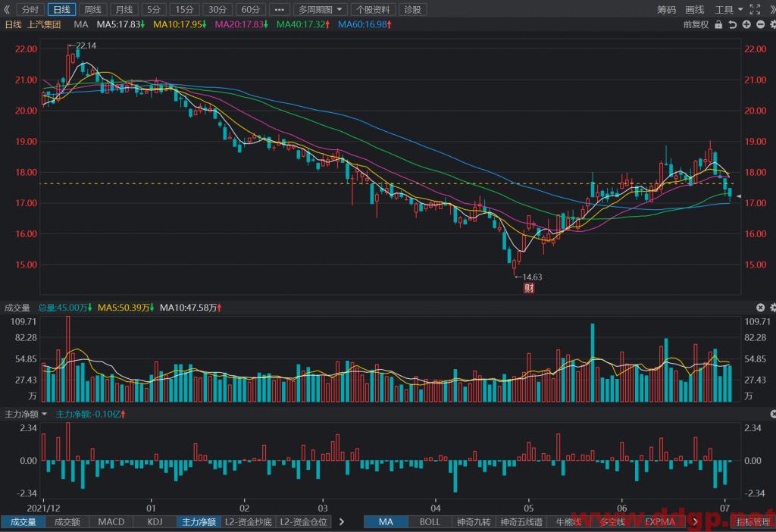Image resolution: width=776 pixels, height=532 pixels.
Task: Collapse left panel with double-arrow icon
Action: click(x=7, y=10)
